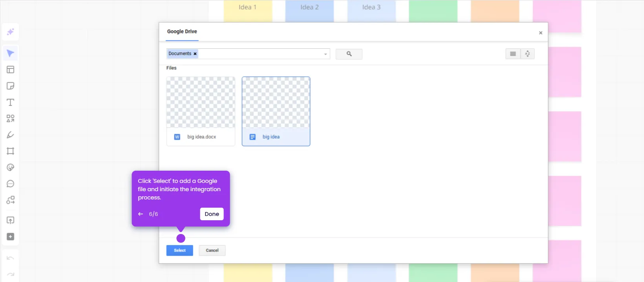
Task: Click the 'Documents' filter chip label
Action: (x=180, y=53)
